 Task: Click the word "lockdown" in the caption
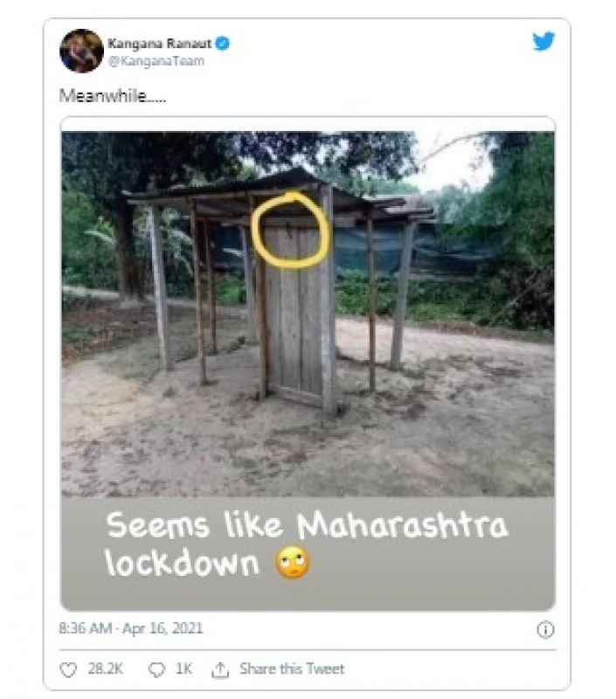182,563
